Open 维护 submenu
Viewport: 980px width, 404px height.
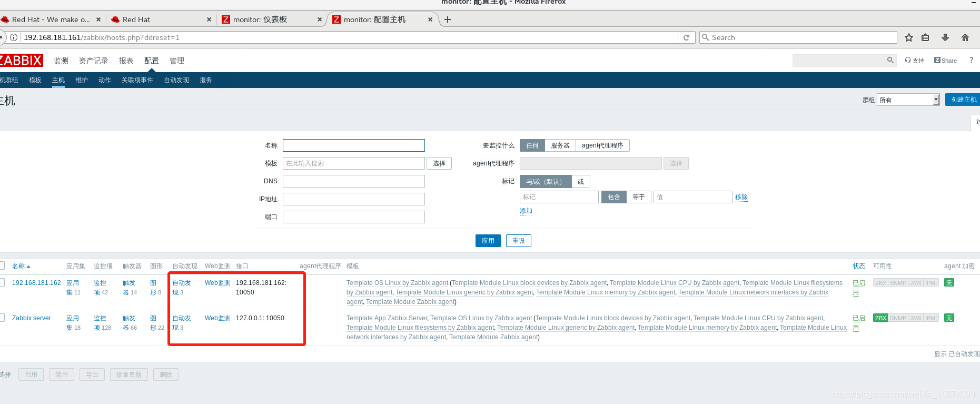point(82,80)
